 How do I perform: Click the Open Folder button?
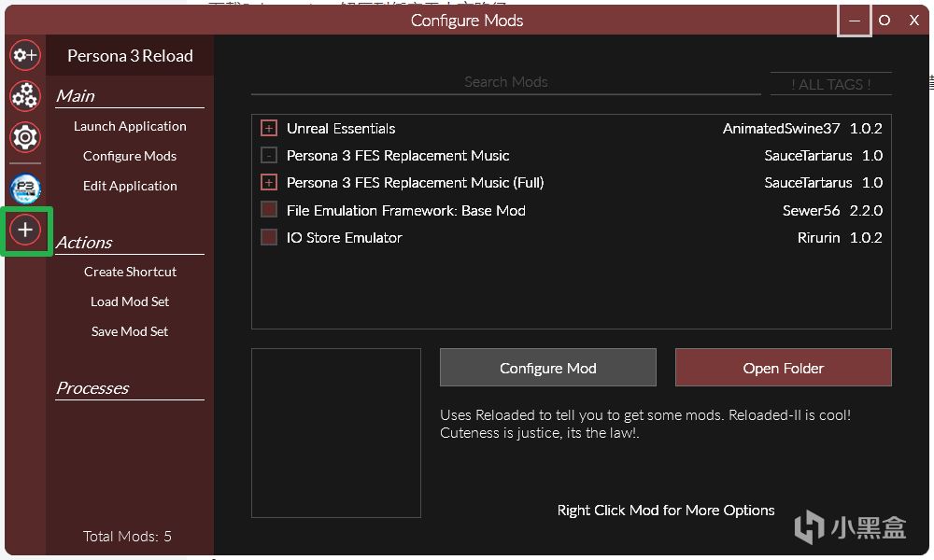[x=784, y=368]
